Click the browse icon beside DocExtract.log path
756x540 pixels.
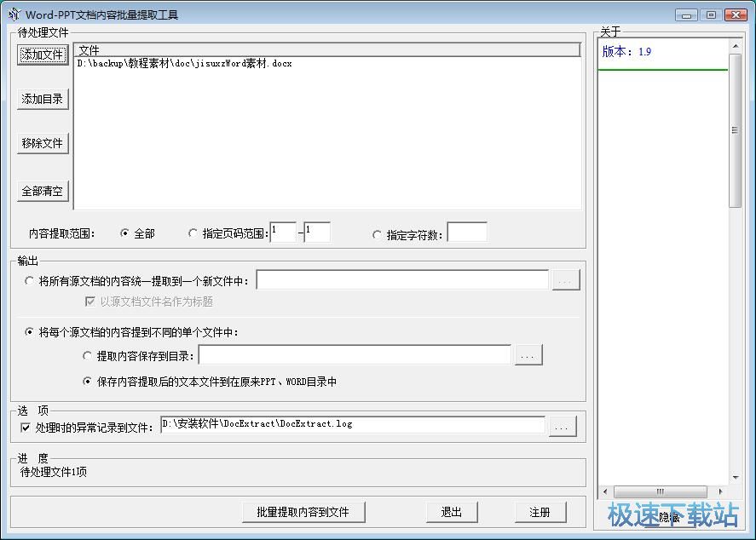click(562, 427)
